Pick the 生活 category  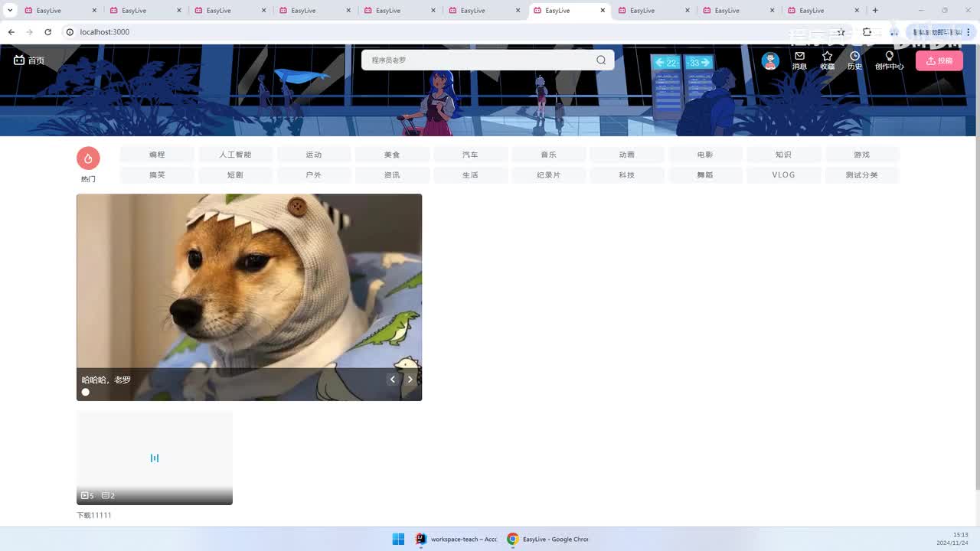[x=470, y=175]
